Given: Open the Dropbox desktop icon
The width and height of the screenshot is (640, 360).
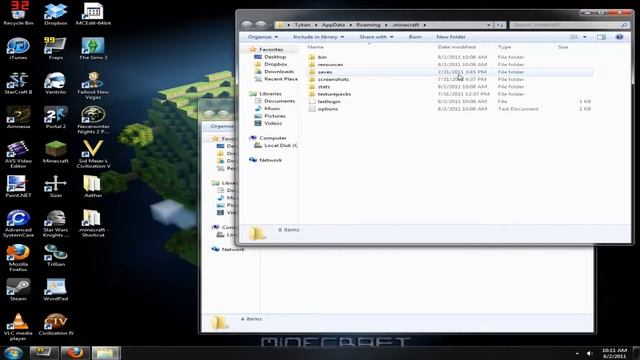Looking at the screenshot, I should [56, 13].
